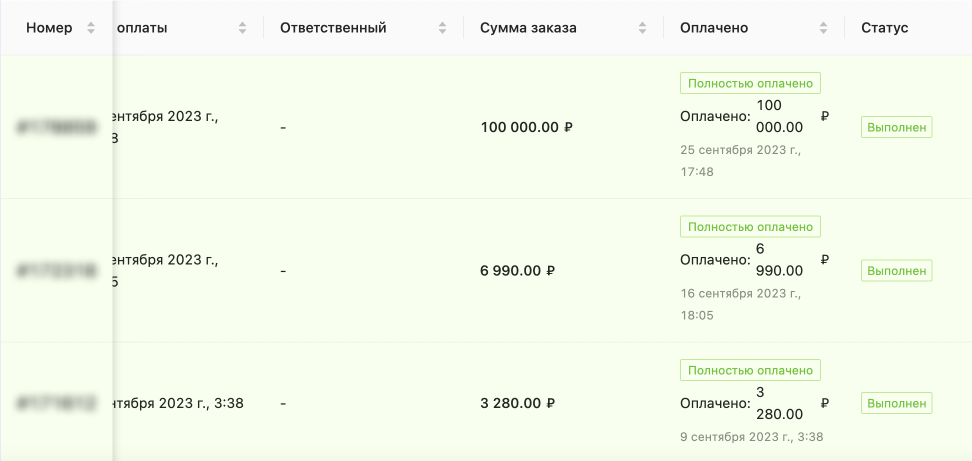The width and height of the screenshot is (972, 461).
Task: Sort by Ответственный using its arrows icon
Action: (x=442, y=28)
